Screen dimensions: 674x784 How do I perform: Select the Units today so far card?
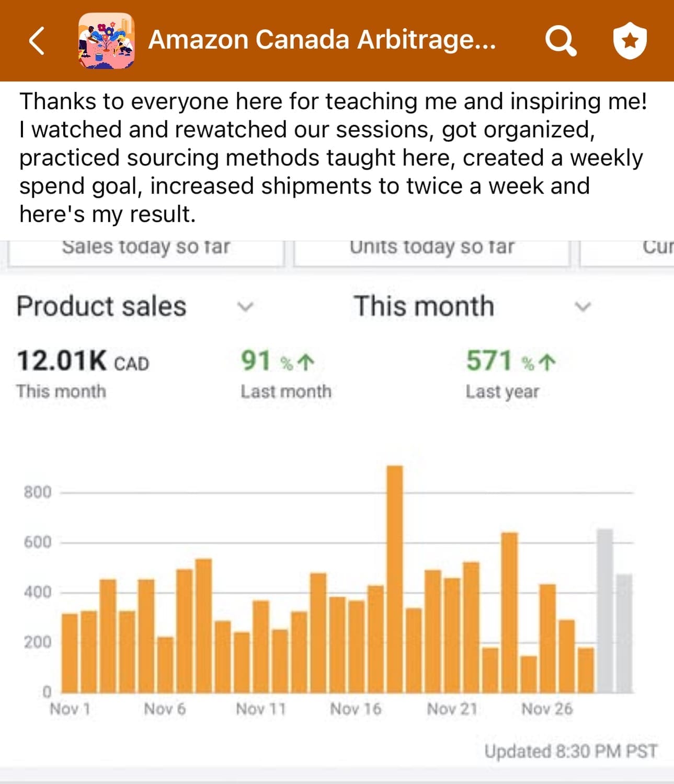point(431,251)
